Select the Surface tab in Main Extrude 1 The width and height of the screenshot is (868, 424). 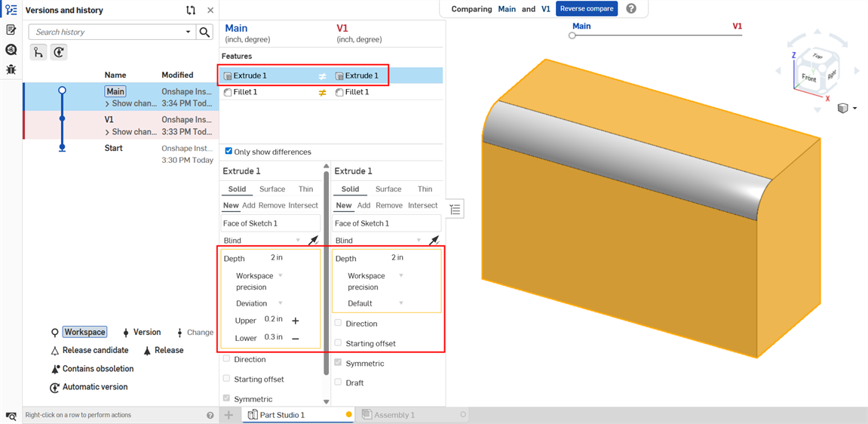tap(271, 189)
